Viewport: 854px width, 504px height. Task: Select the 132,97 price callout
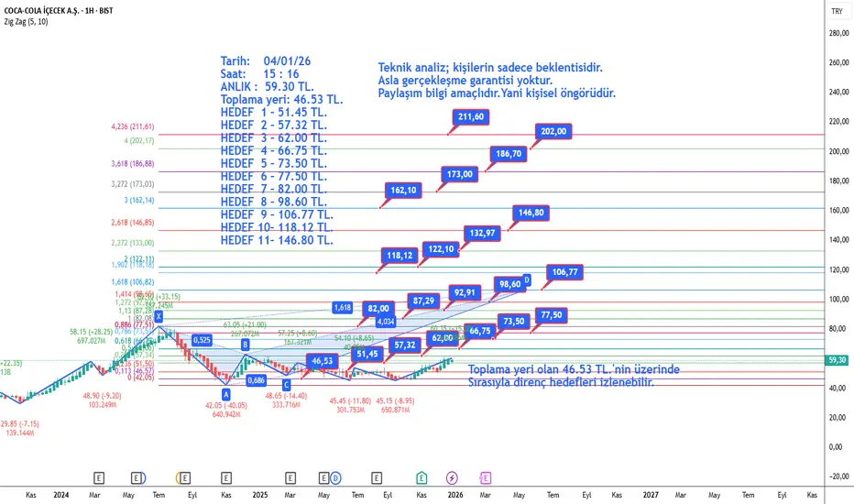tap(483, 233)
